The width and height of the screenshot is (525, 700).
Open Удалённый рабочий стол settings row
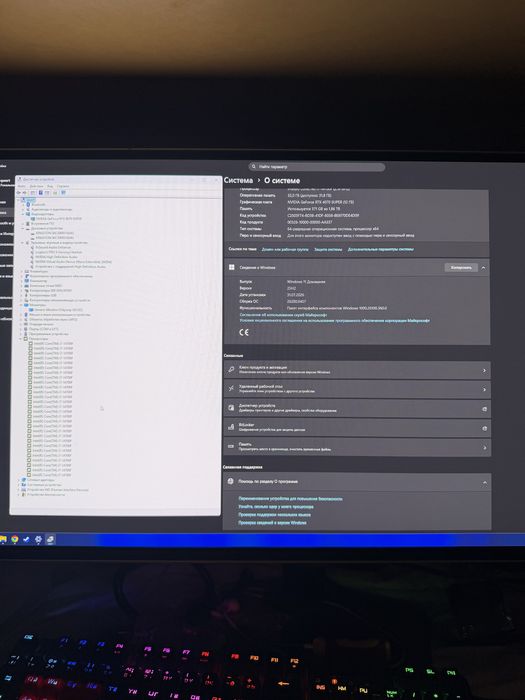(357, 389)
